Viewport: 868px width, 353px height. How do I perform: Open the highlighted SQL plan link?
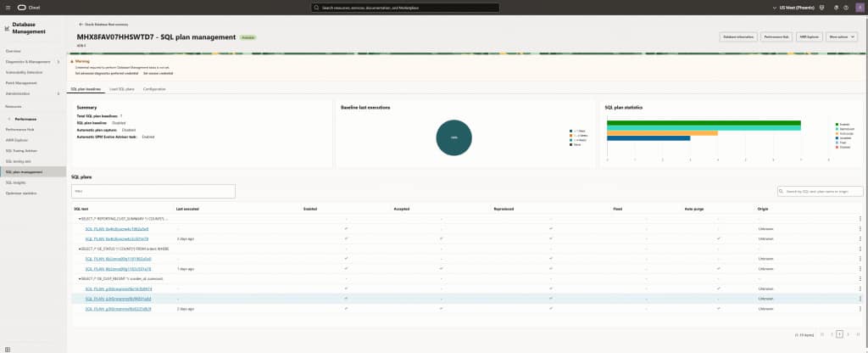click(x=118, y=299)
